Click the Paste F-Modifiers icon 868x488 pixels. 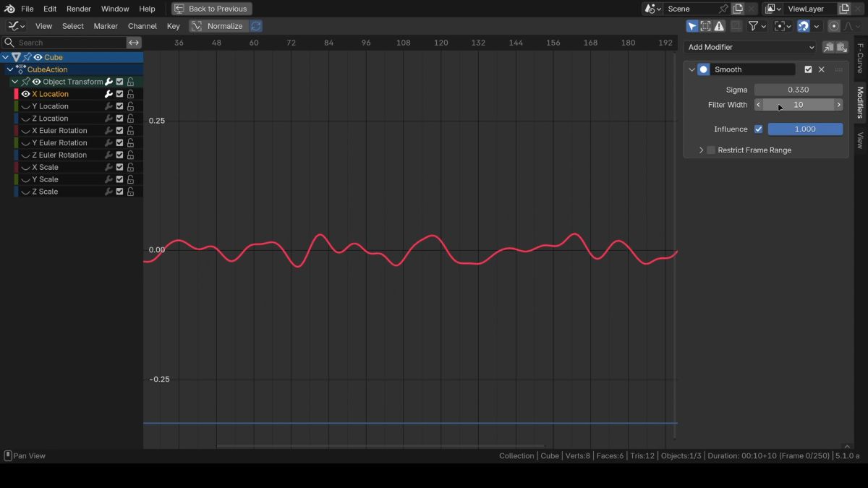click(x=842, y=47)
